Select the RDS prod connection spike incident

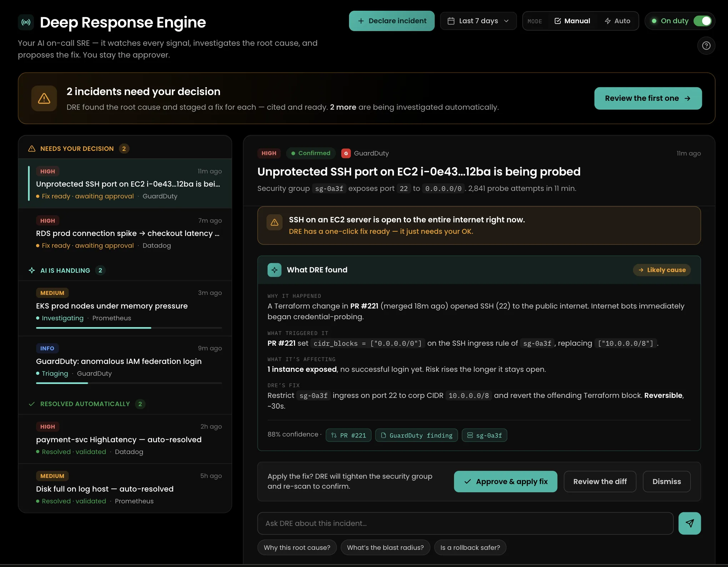(x=125, y=233)
